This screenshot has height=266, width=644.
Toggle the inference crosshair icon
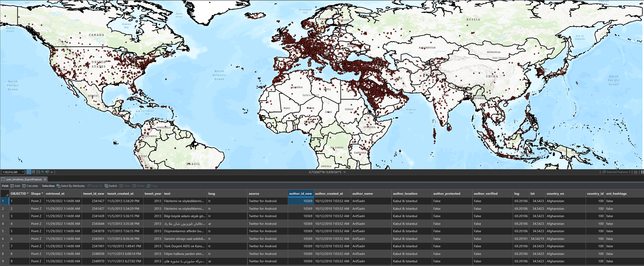click(43, 172)
